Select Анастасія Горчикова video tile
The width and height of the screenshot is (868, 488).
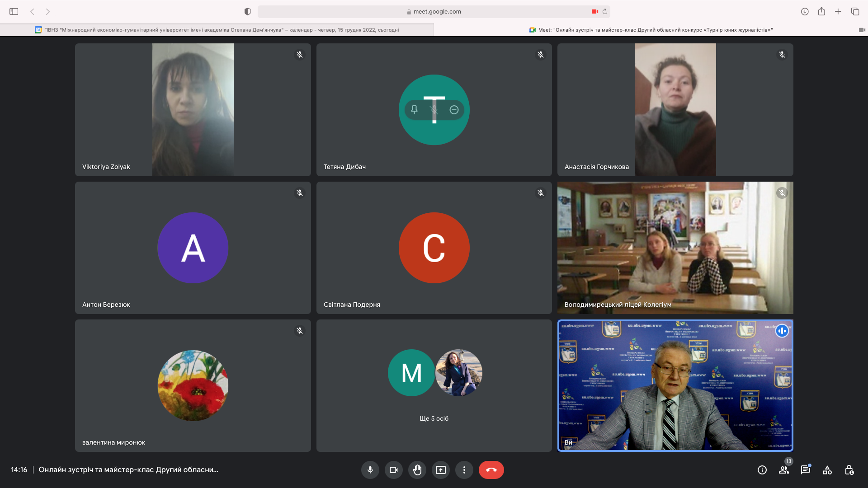tap(675, 110)
